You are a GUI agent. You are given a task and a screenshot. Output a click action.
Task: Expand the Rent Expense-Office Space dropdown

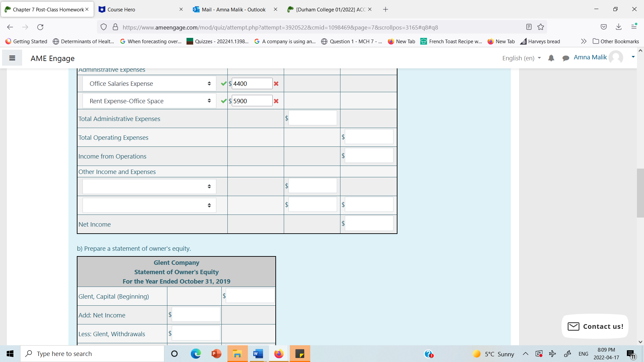tap(149, 101)
